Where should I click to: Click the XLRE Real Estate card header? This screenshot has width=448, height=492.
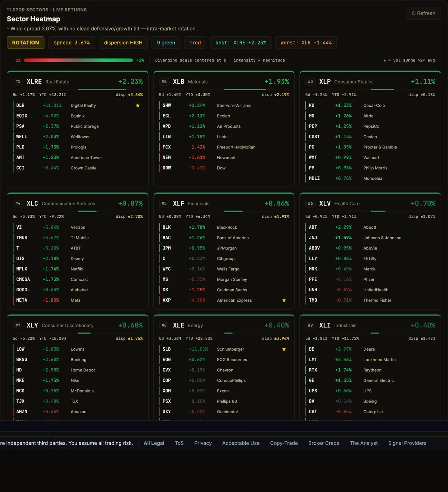click(78, 82)
